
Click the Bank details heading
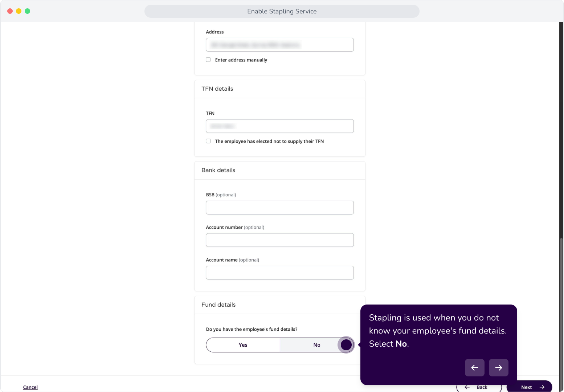click(x=218, y=170)
